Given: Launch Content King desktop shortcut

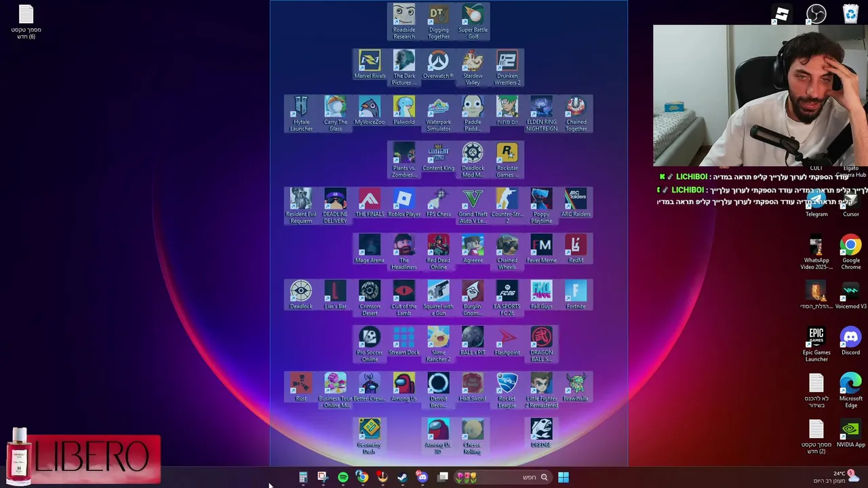Looking at the screenshot, I should click(439, 157).
